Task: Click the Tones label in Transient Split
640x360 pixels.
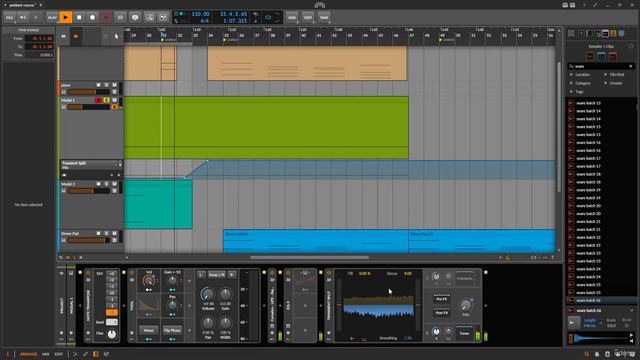Action: (464, 333)
